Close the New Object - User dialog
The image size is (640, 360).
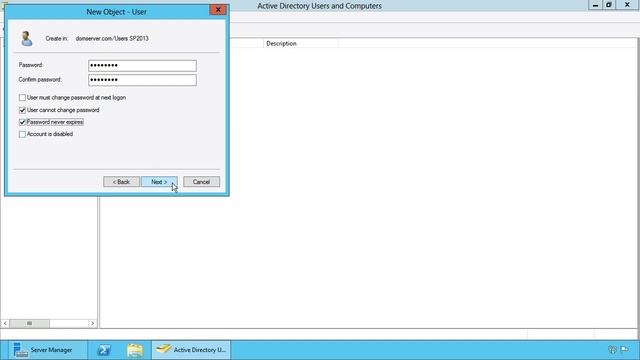218,10
